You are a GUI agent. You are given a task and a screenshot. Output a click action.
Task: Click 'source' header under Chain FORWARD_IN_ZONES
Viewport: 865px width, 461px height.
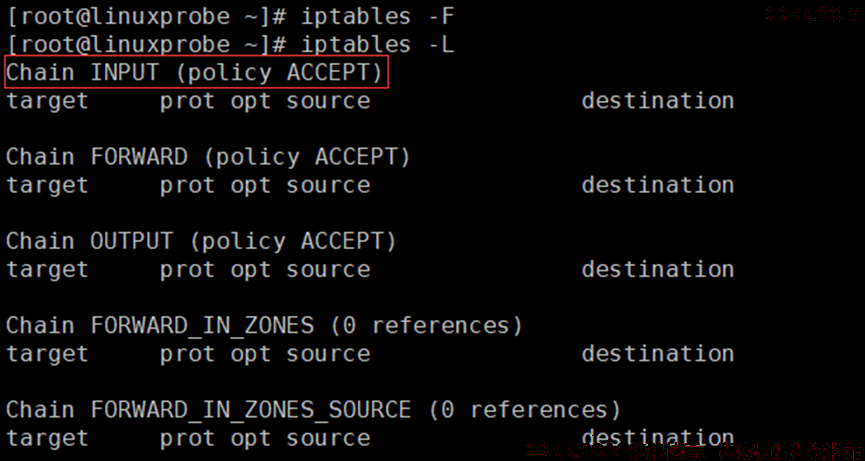[x=328, y=354]
